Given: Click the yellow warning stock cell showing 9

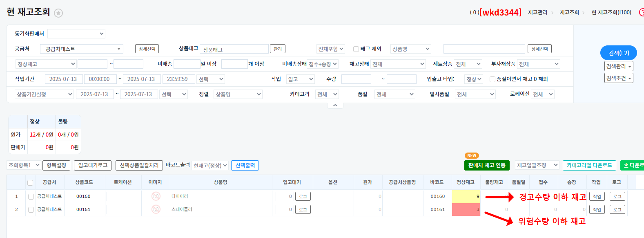Looking at the screenshot, I should click(466, 196).
